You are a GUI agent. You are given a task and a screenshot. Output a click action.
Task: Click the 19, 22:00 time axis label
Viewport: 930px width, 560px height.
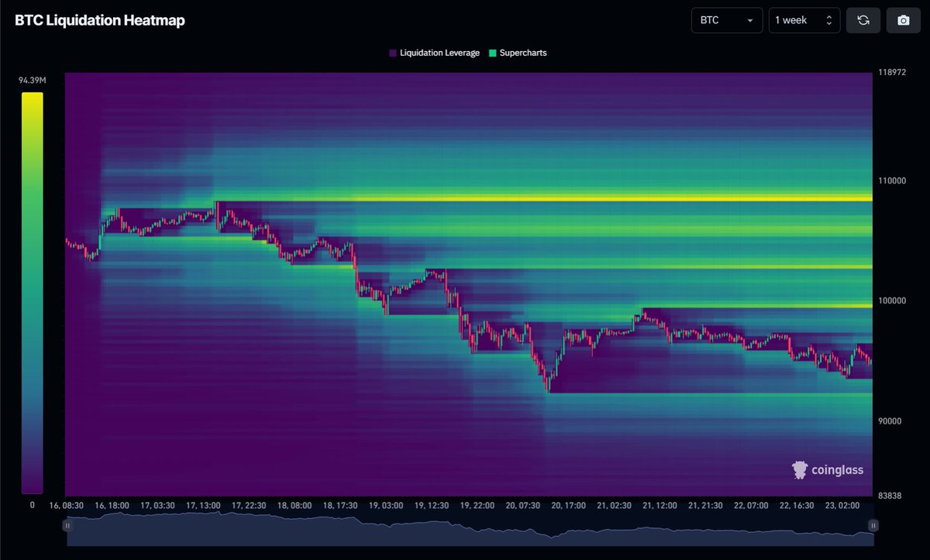click(477, 505)
